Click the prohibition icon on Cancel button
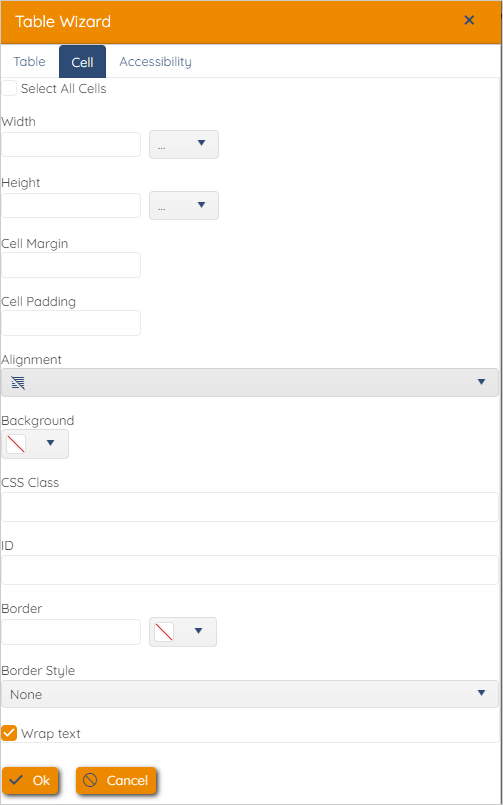The image size is (503, 805). [90, 780]
